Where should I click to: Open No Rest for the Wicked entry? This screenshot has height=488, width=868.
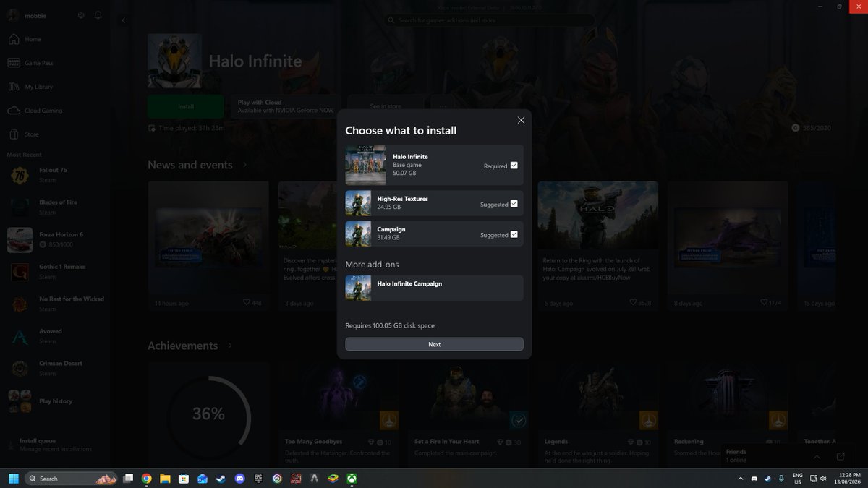[x=55, y=304]
